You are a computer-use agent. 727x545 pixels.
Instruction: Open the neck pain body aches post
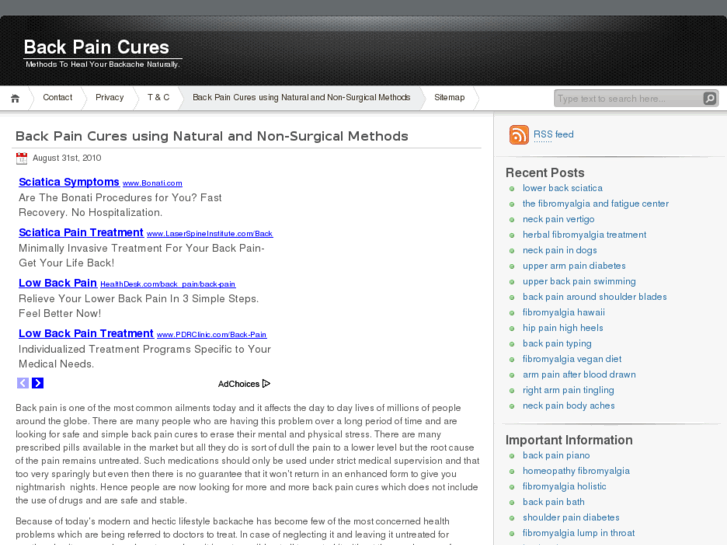pyautogui.click(x=568, y=406)
